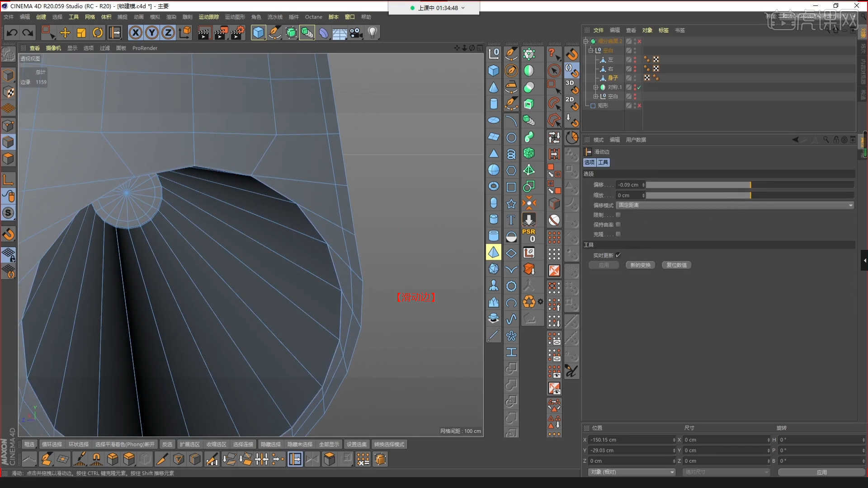868x488 pixels.
Task: Select the Move tool cross icon
Action: pyautogui.click(x=65, y=33)
